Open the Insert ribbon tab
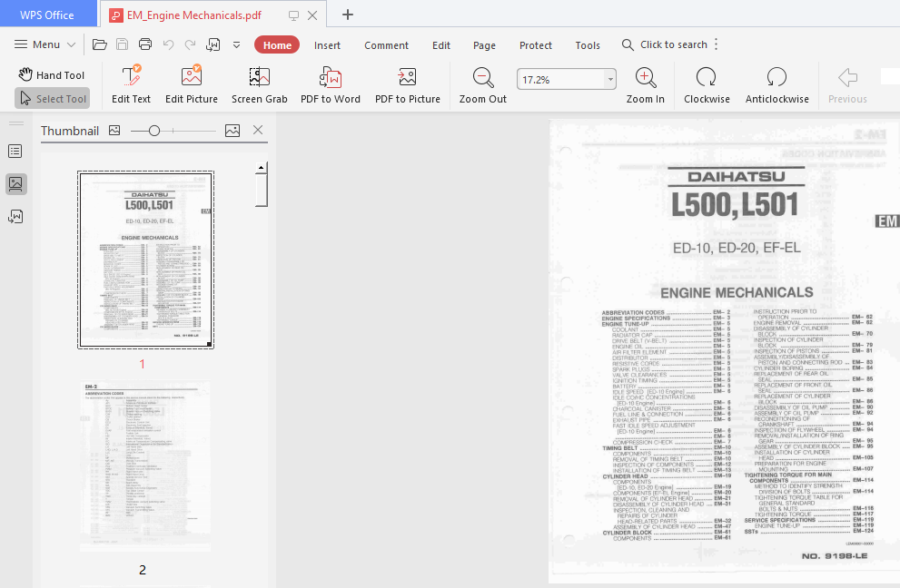 [x=327, y=45]
